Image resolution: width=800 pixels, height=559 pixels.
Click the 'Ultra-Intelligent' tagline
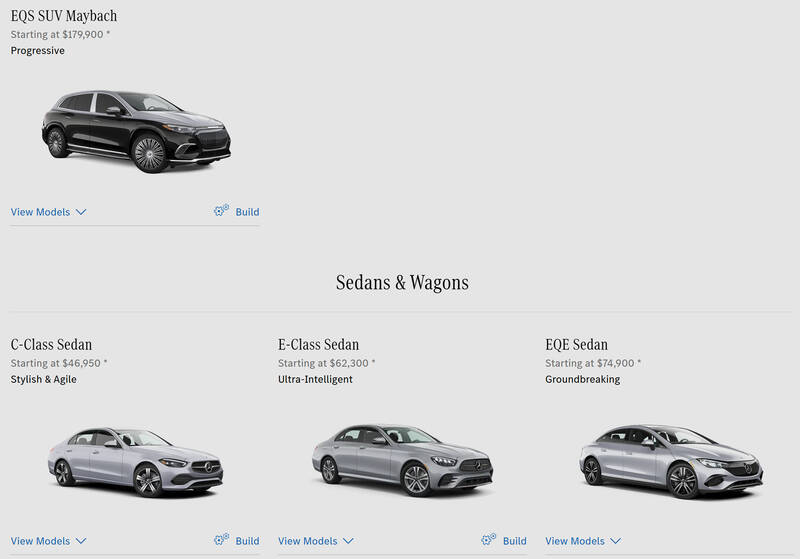tap(315, 379)
